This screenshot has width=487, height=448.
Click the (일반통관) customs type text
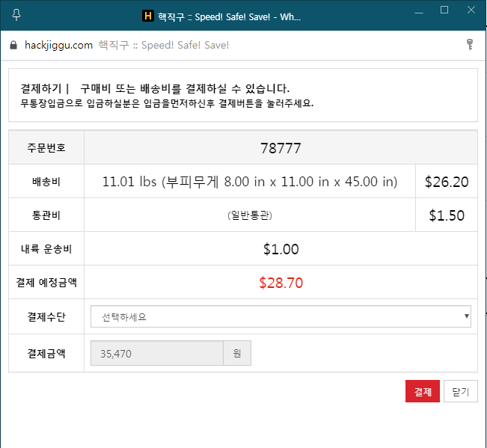pyautogui.click(x=249, y=215)
